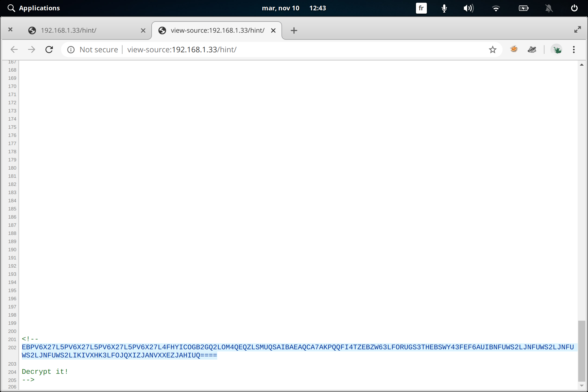The width and height of the screenshot is (588, 392).
Task: Open Chrome's three-dot settings menu
Action: [573, 49]
